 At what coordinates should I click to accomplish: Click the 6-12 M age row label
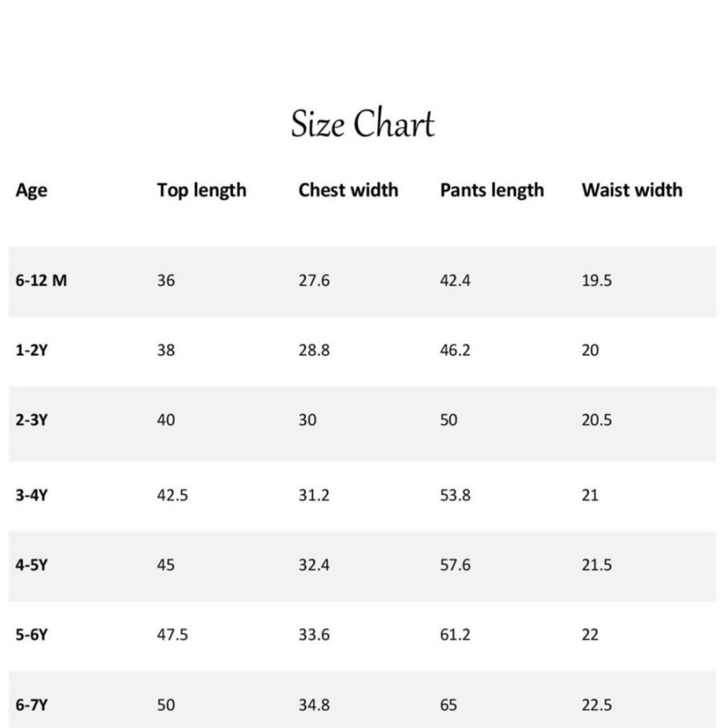tap(41, 281)
